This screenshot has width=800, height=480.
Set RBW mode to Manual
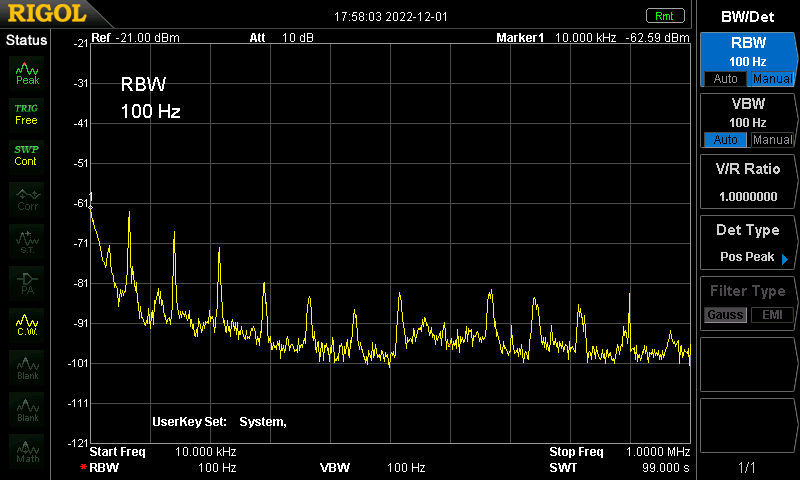[x=772, y=79]
